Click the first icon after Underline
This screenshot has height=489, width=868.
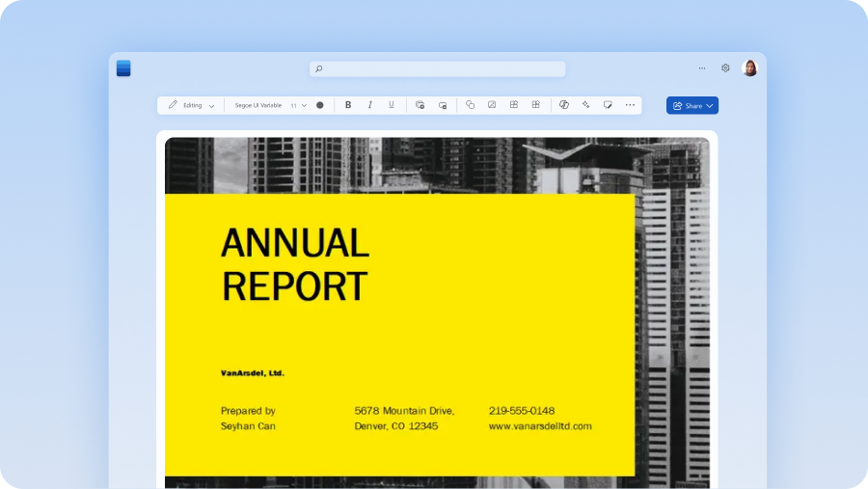pos(420,105)
